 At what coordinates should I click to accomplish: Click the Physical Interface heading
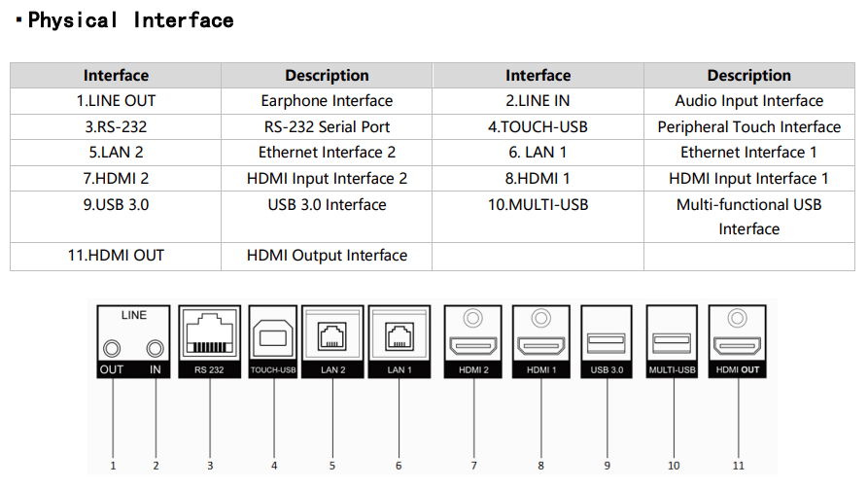point(130,20)
